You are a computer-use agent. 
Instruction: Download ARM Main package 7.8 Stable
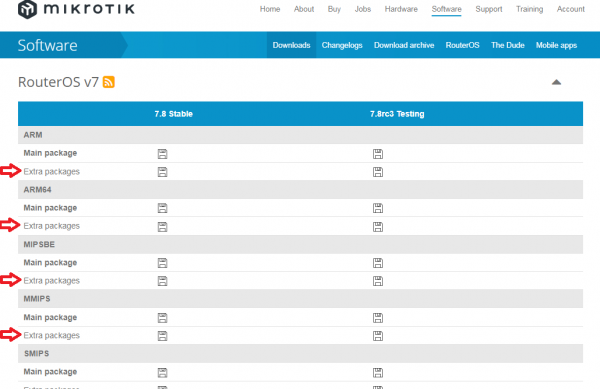coord(162,154)
